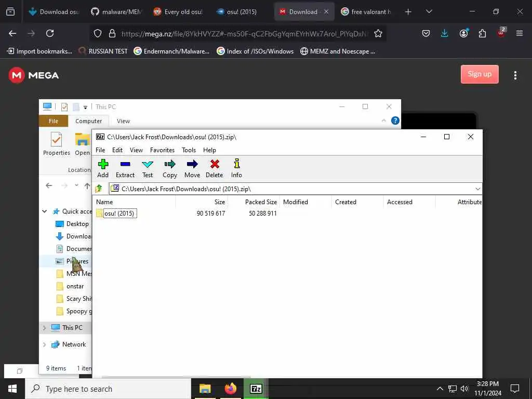Select Desktop in Quick access
Image resolution: width=532 pixels, height=399 pixels.
point(73,224)
